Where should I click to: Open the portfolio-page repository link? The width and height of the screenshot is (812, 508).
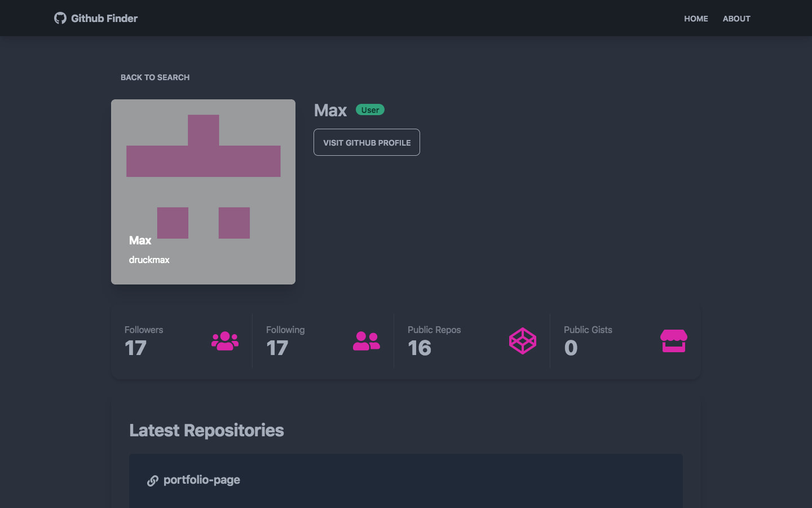pos(201,480)
